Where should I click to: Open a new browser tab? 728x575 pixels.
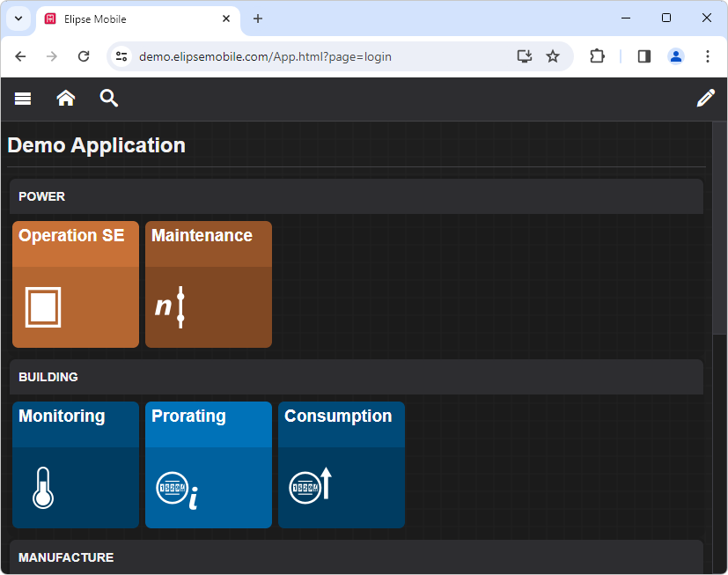pyautogui.click(x=258, y=18)
